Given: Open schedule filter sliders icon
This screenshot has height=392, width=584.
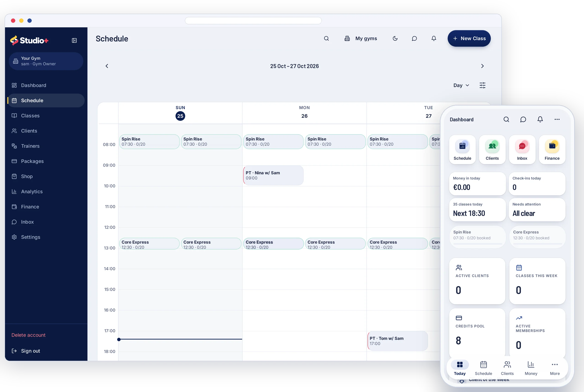Looking at the screenshot, I should [x=482, y=85].
